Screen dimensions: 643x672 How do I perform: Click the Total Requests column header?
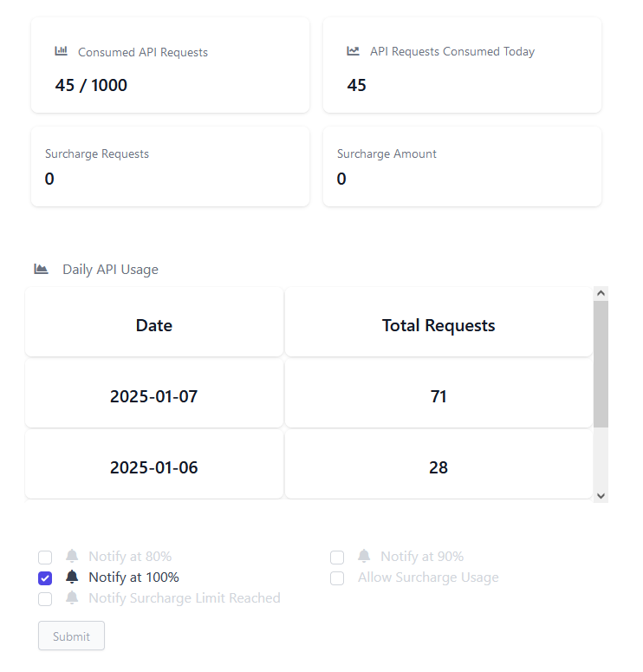click(438, 322)
